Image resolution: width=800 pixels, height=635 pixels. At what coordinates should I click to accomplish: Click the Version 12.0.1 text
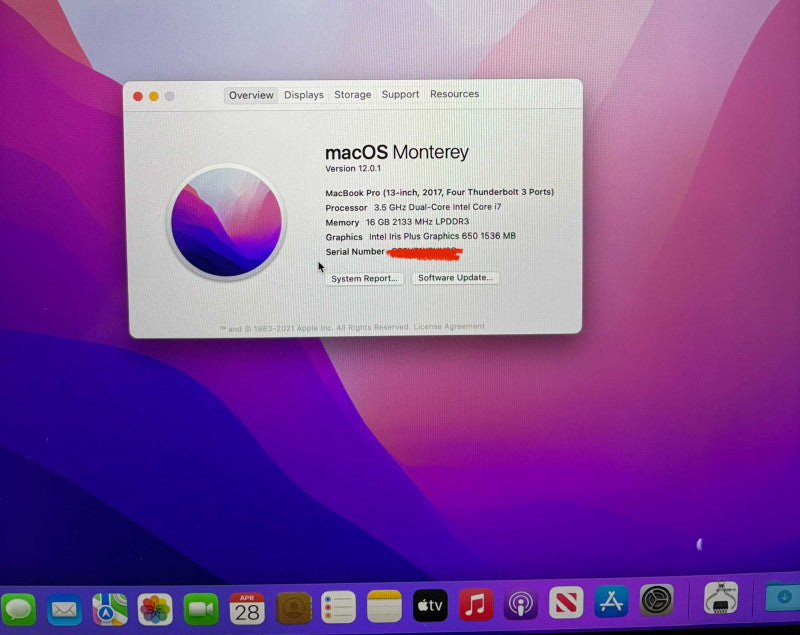[353, 168]
